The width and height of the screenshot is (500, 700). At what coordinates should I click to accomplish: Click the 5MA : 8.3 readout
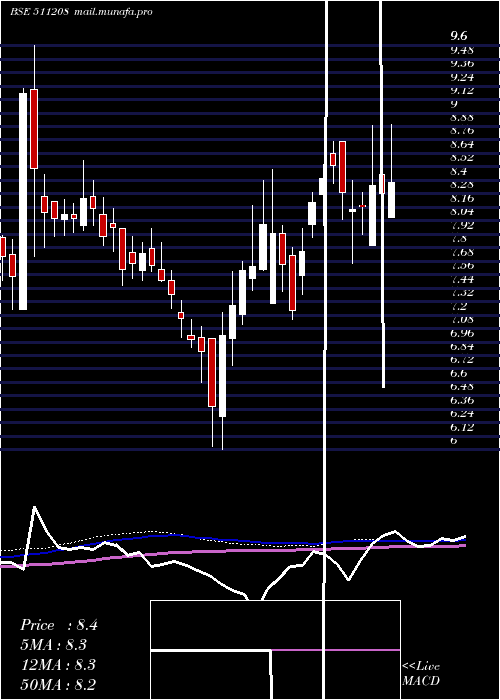click(x=54, y=645)
